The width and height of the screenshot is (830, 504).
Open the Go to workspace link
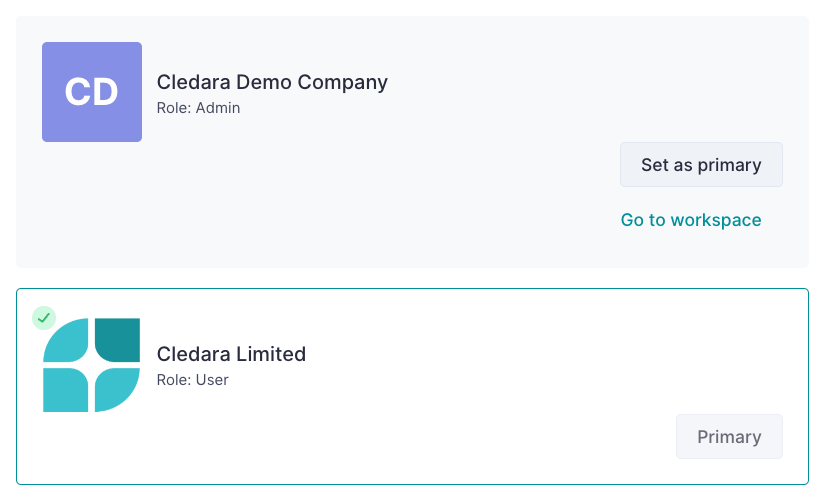click(x=691, y=220)
